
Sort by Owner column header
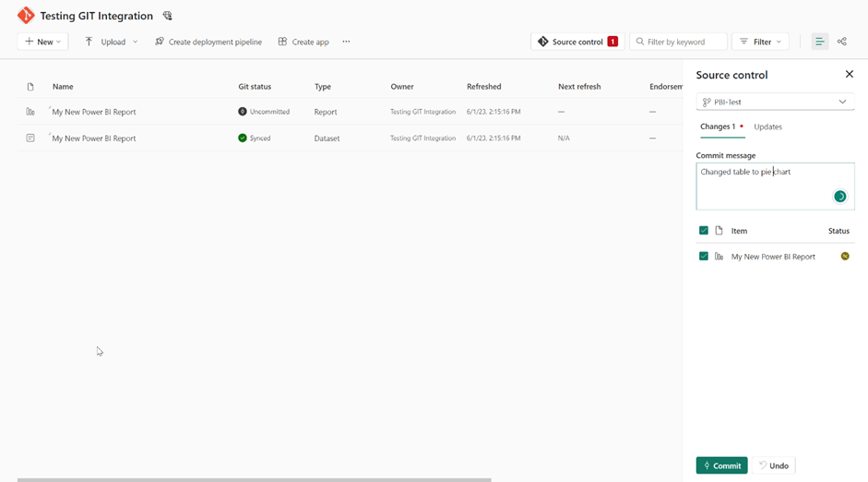click(x=402, y=87)
